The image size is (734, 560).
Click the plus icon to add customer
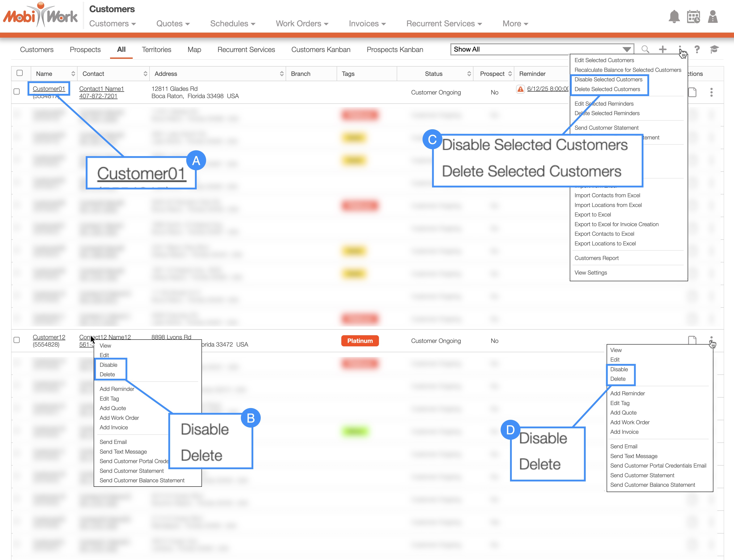(x=663, y=49)
